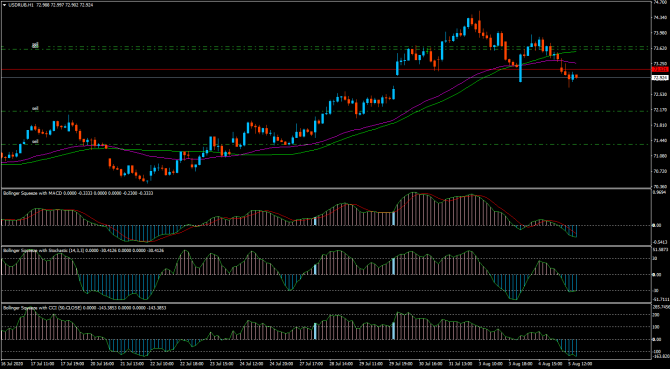Click the divider between main chart and MACD panel
670x369 pixels.
(x=325, y=189)
